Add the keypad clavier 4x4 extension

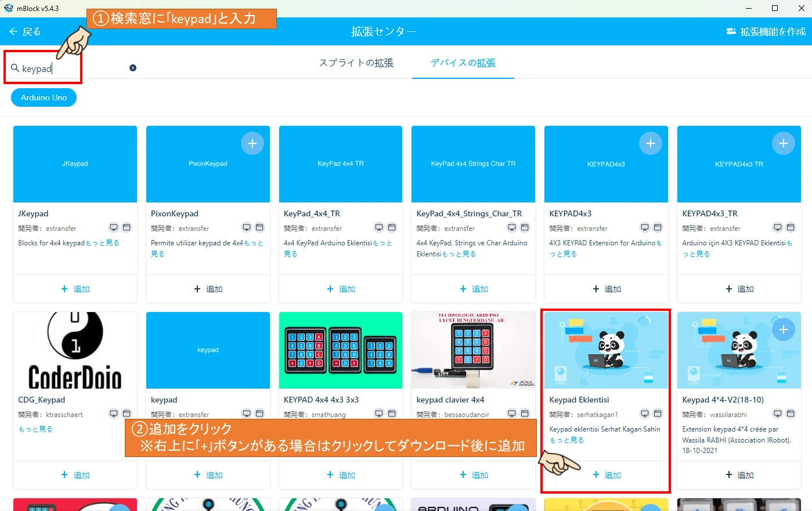473,475
